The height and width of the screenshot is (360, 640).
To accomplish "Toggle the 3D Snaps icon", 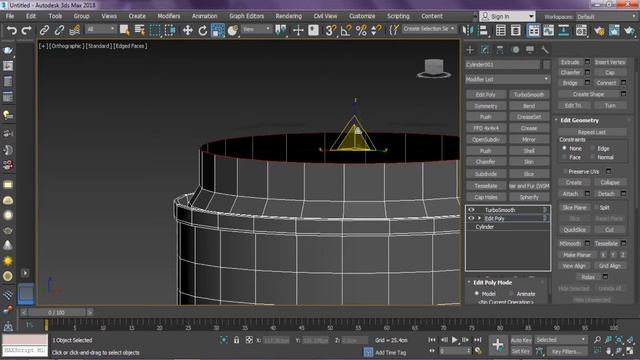I will [x=330, y=30].
